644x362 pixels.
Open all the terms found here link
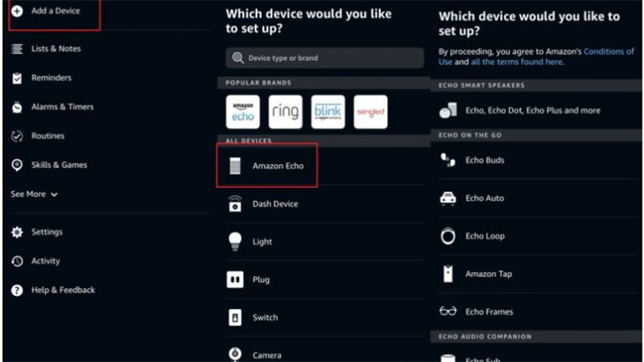point(517,62)
